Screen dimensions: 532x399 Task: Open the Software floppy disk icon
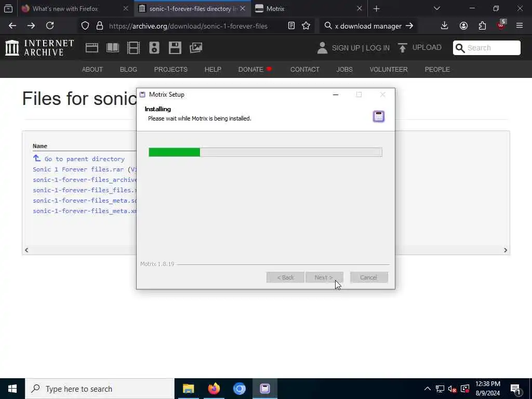pos(175,48)
